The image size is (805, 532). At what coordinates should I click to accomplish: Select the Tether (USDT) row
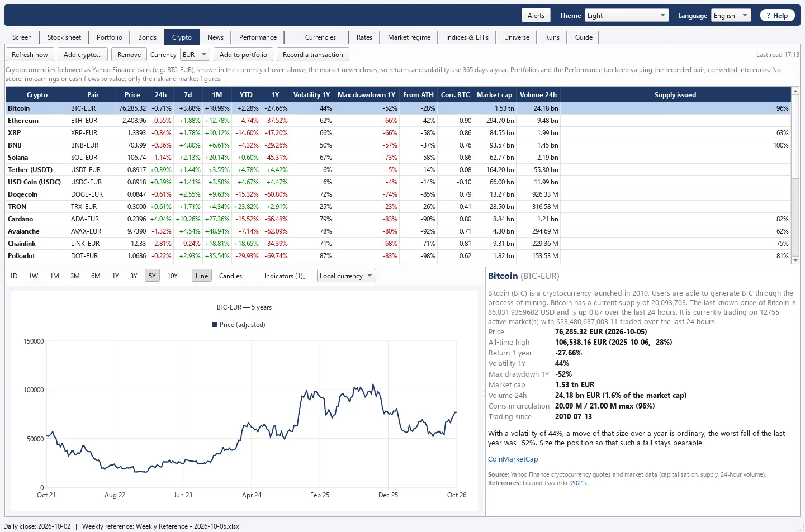pos(398,169)
